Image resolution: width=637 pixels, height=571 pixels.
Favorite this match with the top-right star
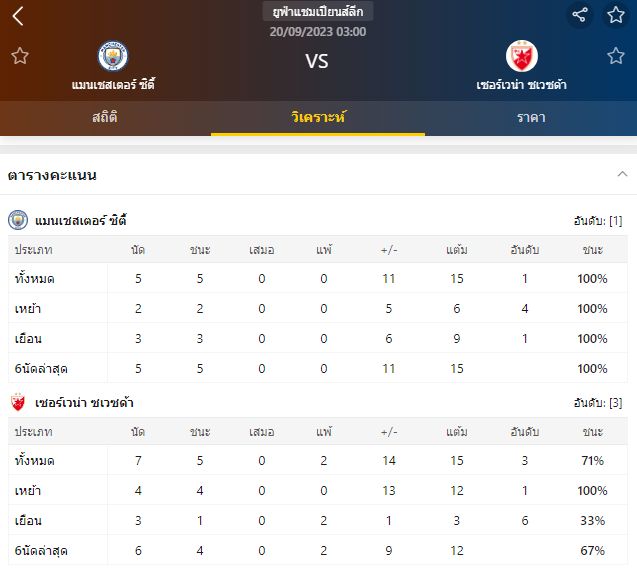tap(616, 15)
